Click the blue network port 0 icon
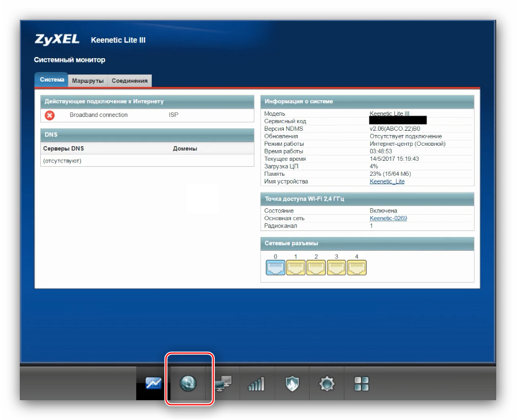Screen dimensions: 516x420 pyautogui.click(x=275, y=267)
